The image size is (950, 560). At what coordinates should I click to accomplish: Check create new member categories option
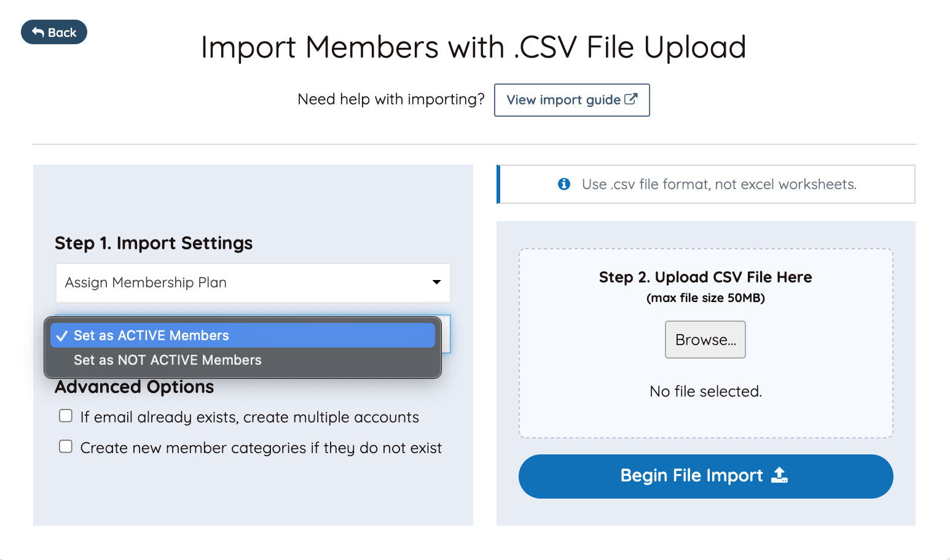pos(65,446)
